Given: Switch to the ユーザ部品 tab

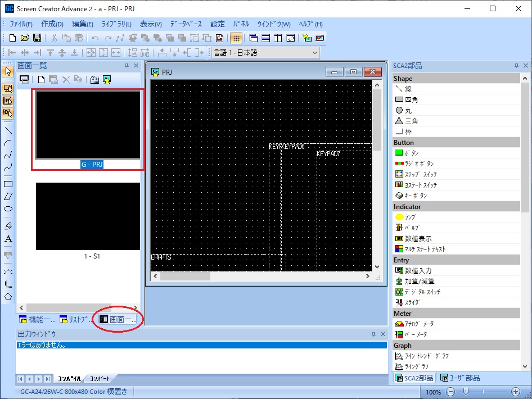Looking at the screenshot, I should (x=460, y=378).
